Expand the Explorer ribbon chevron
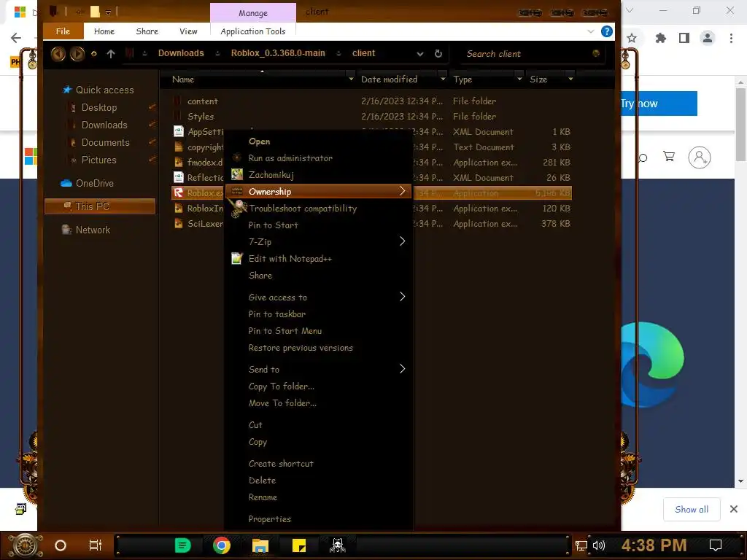Image resolution: width=747 pixels, height=560 pixels. point(591,31)
